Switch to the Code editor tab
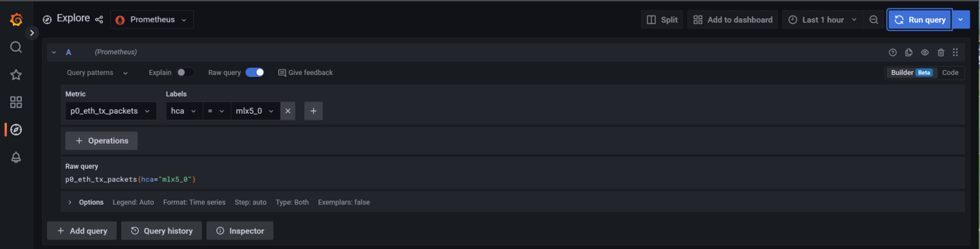 (950, 72)
